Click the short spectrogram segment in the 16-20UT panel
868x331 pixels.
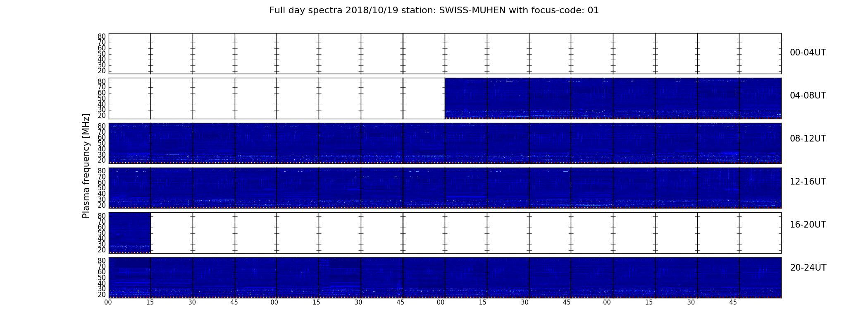click(130, 233)
